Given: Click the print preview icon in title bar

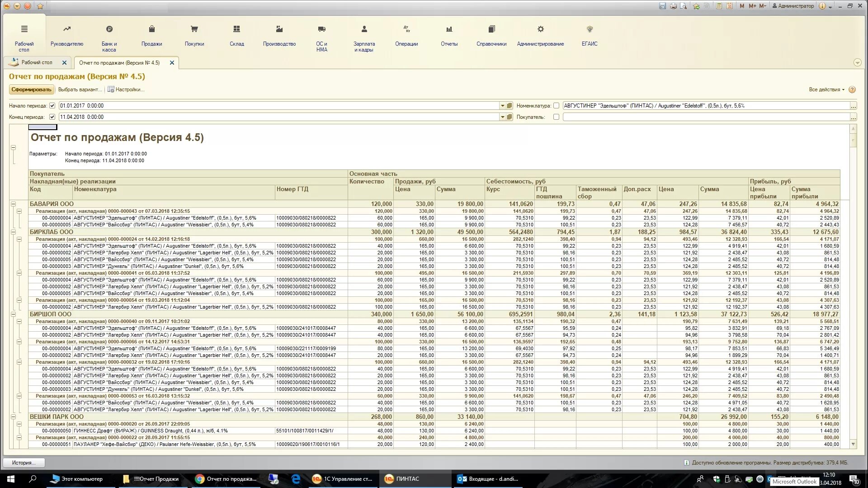Looking at the screenshot, I should pos(684,6).
